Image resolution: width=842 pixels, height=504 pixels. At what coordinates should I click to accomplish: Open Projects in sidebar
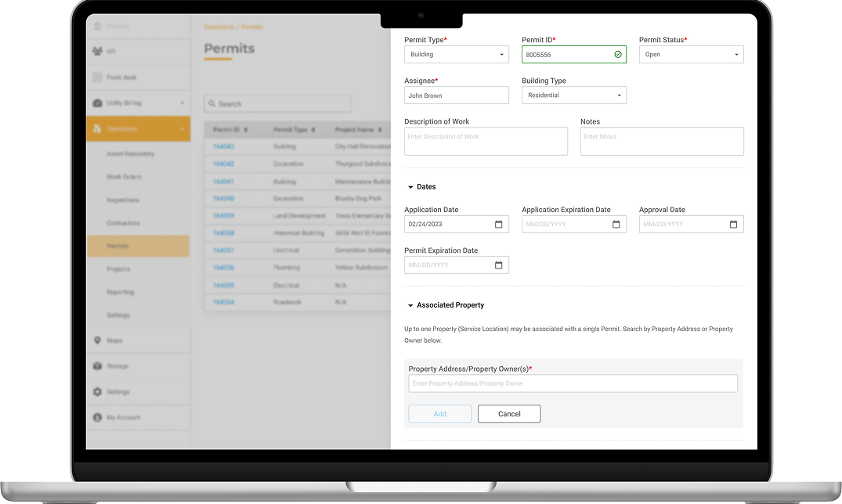(x=118, y=269)
